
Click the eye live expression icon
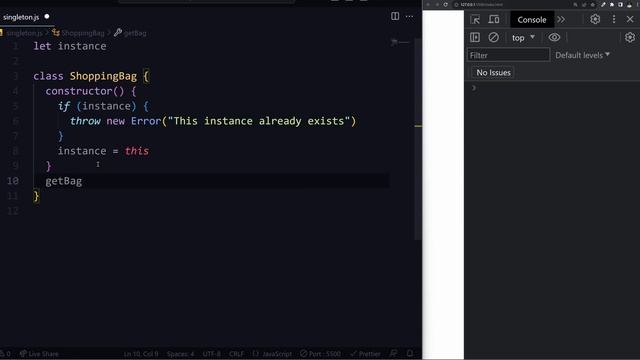click(554, 38)
